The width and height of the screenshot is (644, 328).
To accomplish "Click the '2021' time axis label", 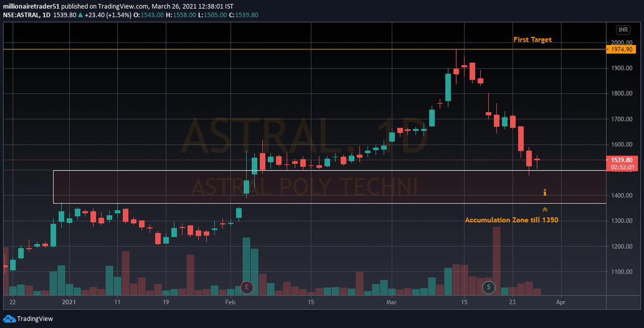I will coord(69,303).
